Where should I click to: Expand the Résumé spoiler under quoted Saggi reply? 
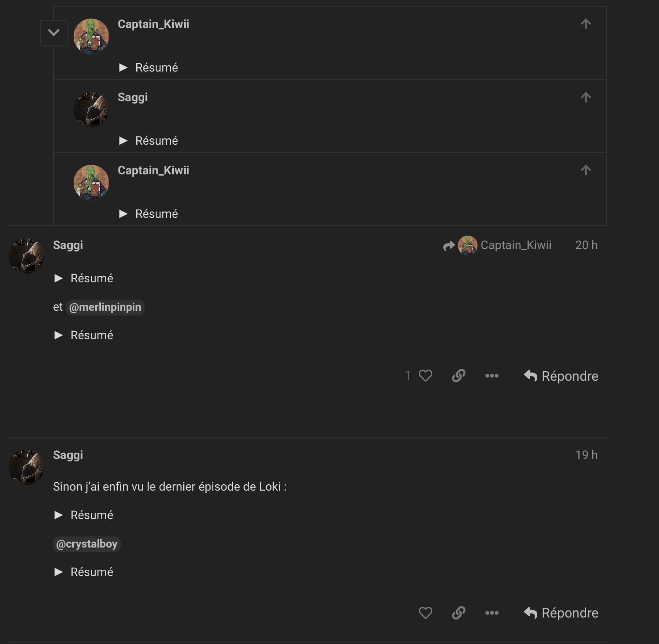[149, 141]
